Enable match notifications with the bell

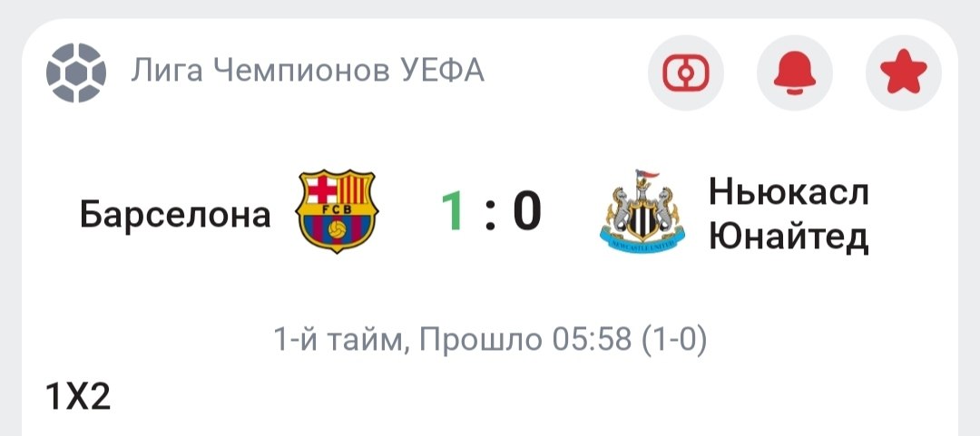795,72
